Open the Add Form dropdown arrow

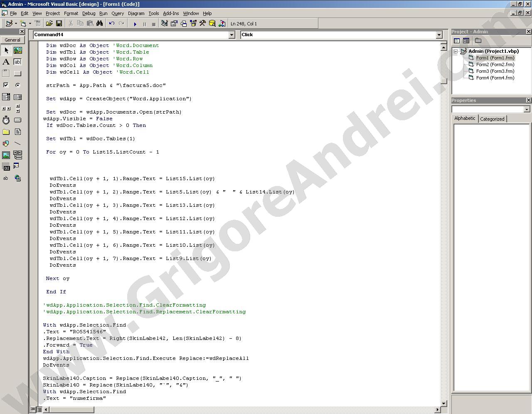point(30,24)
